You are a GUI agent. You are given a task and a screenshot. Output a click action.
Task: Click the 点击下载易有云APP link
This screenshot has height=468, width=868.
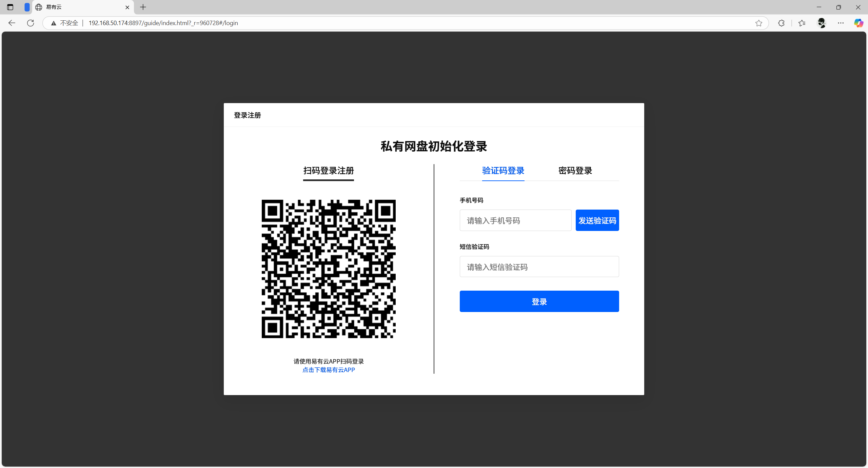tap(328, 370)
